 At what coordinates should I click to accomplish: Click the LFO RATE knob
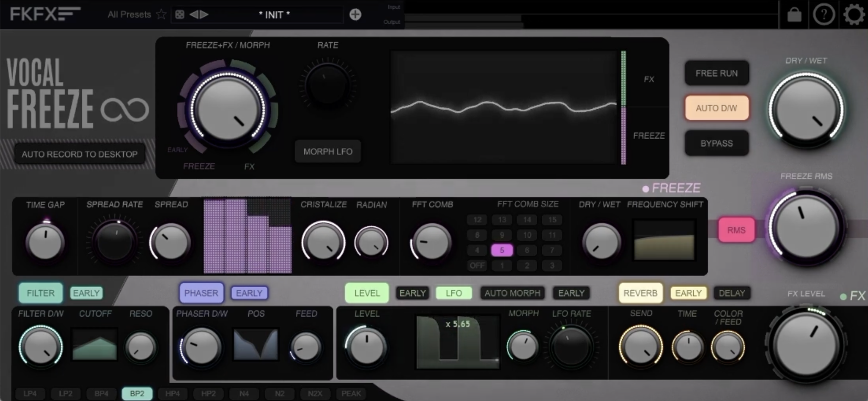tap(571, 346)
